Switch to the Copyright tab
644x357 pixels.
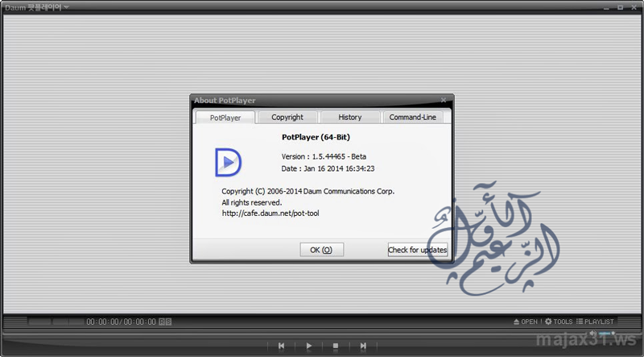[x=287, y=117]
